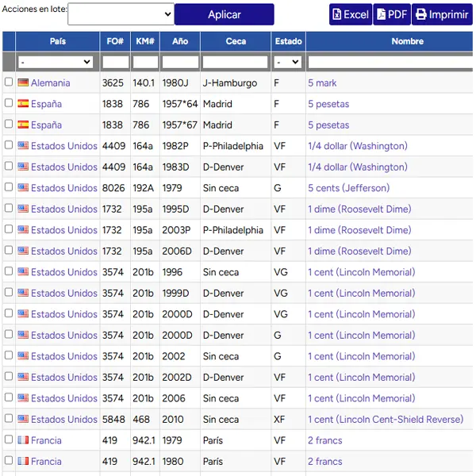Open the 5 mark coin link
The image size is (476, 476).
pos(322,83)
